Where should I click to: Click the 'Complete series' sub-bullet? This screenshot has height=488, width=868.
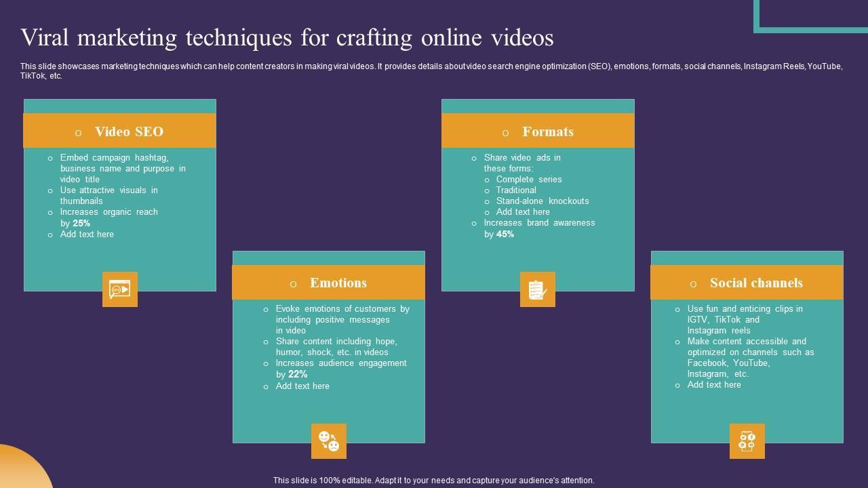529,179
